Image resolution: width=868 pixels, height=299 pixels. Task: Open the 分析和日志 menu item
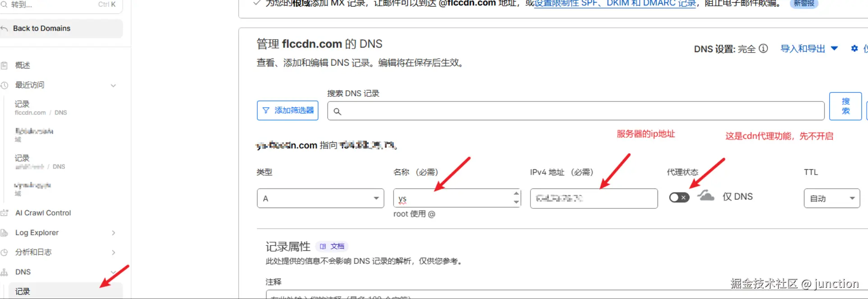tap(33, 252)
